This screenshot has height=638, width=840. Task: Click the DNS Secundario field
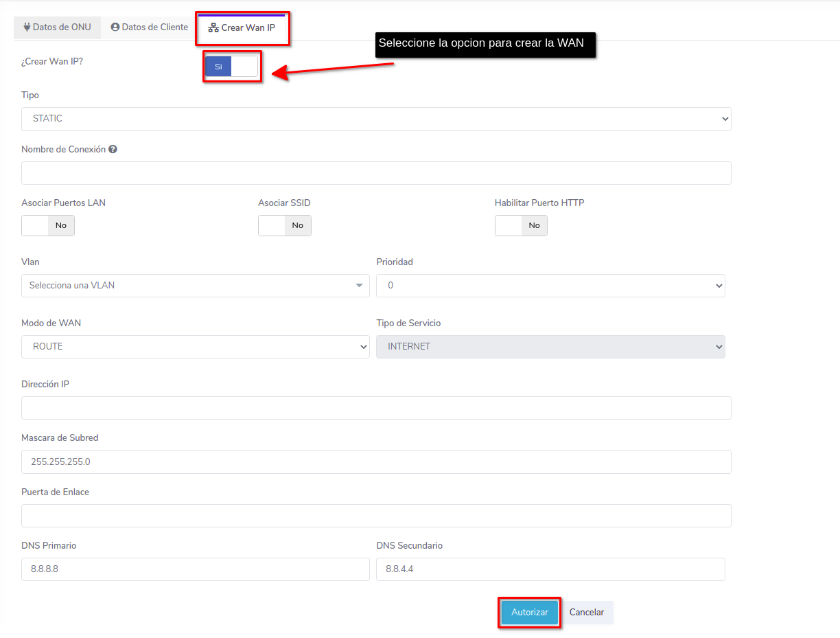pos(550,569)
